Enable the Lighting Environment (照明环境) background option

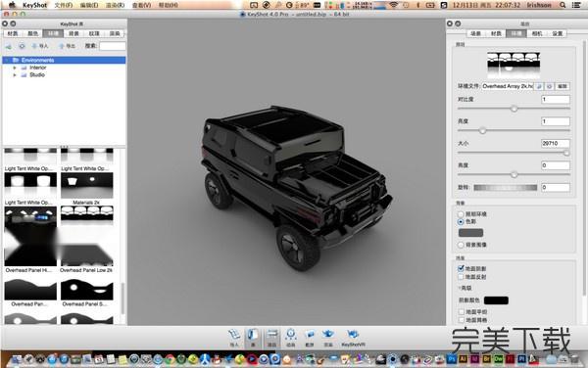coord(461,214)
